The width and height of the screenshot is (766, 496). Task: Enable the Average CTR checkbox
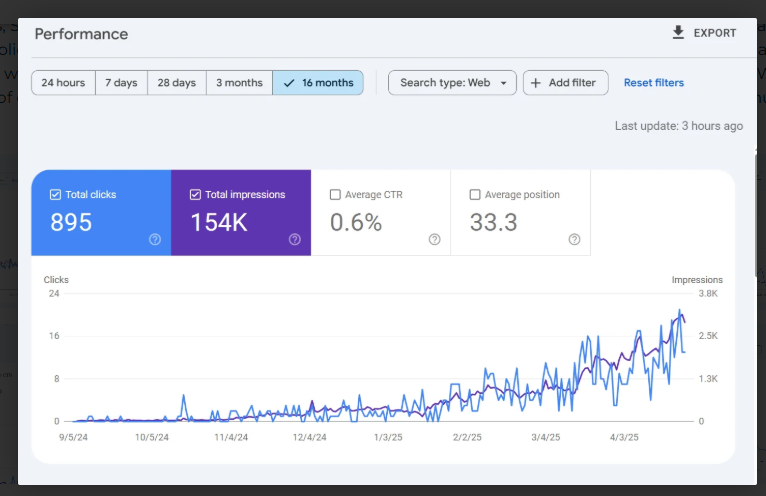335,194
